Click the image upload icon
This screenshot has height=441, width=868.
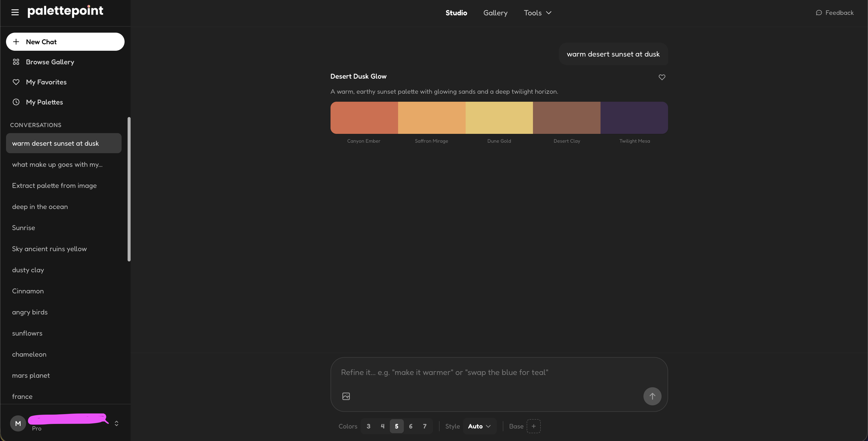pos(346,396)
